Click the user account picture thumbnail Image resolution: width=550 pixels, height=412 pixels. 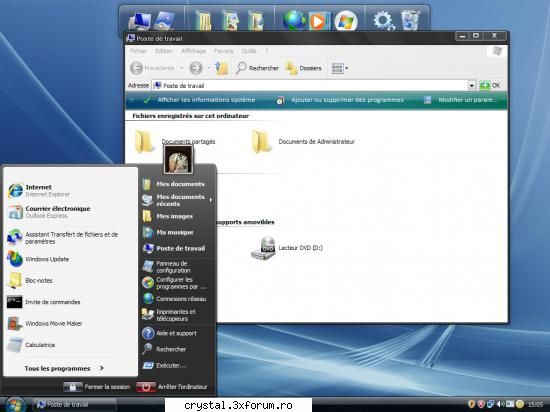point(178,160)
